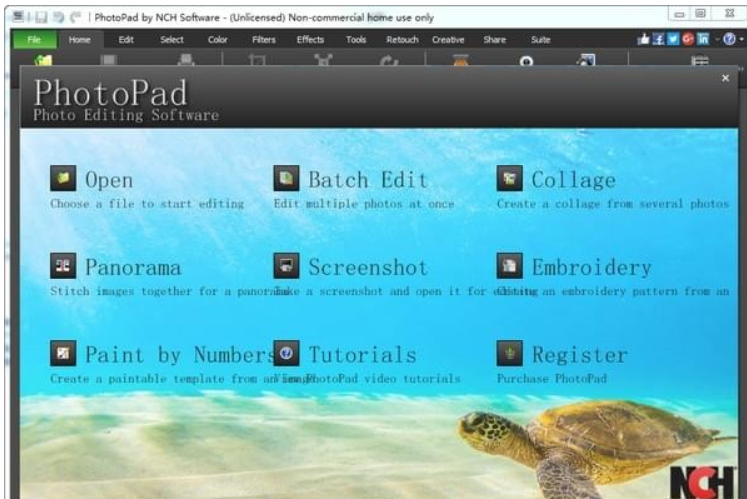This screenshot has width=747, height=499.
Task: Click the Register label
Action: pyautogui.click(x=580, y=355)
